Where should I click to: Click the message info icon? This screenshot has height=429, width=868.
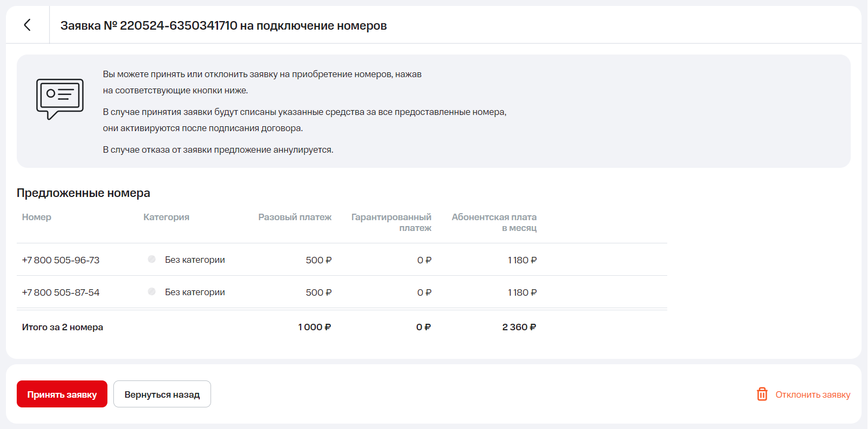coord(60,98)
